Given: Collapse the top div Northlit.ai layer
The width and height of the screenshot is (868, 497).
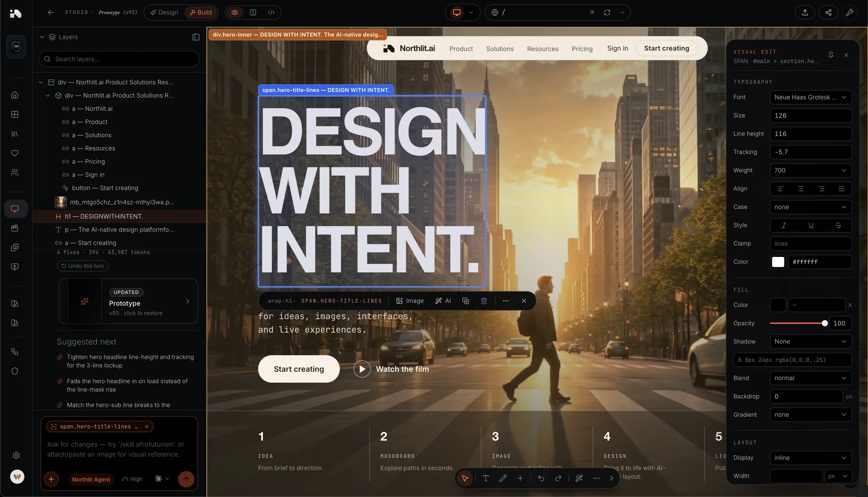Looking at the screenshot, I should (x=41, y=82).
